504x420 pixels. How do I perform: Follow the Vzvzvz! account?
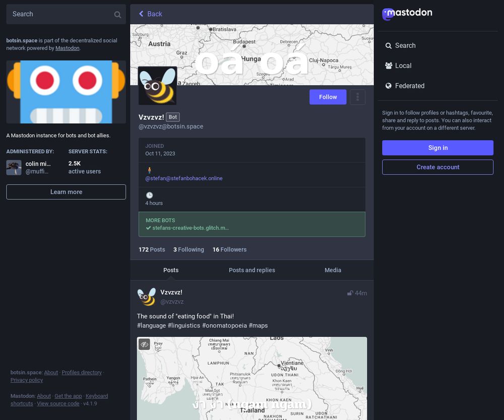[328, 97]
